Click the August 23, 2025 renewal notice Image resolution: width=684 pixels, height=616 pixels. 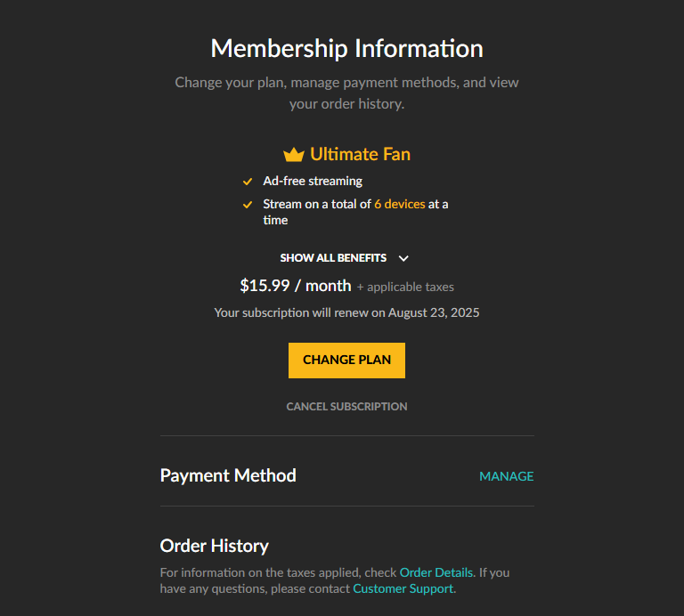pos(346,313)
